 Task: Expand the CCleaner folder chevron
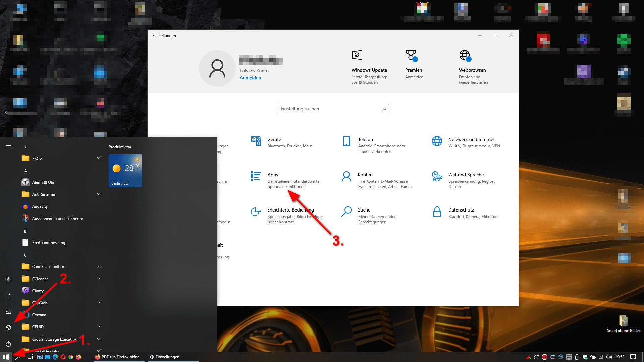99,279
